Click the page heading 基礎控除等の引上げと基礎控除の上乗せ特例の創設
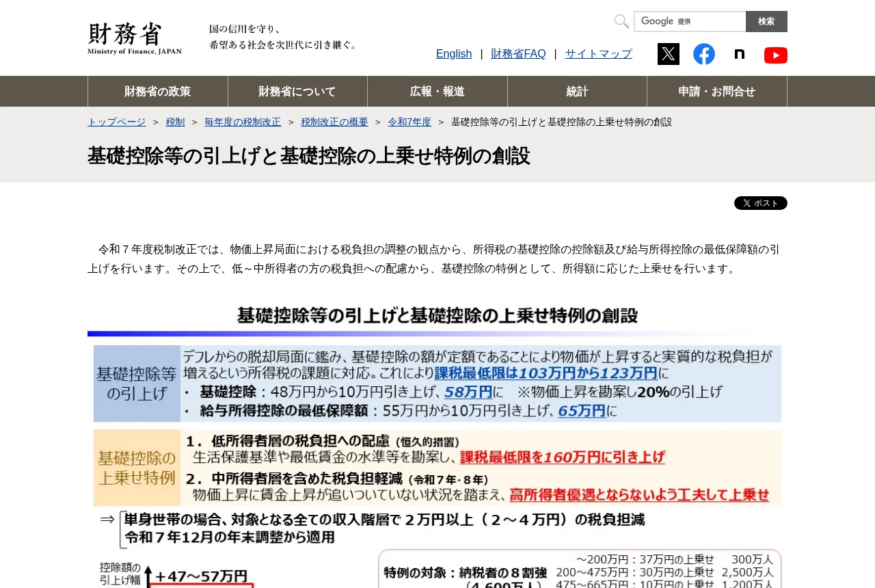875x588 pixels. (309, 156)
